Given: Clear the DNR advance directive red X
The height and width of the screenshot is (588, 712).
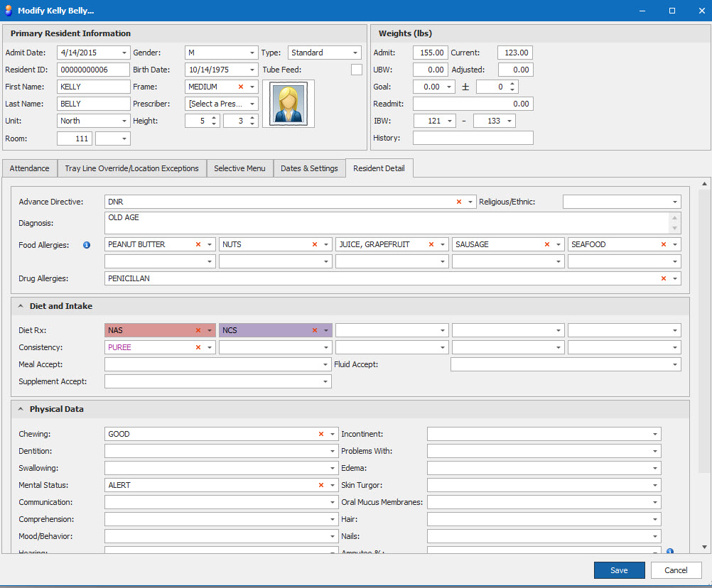Looking at the screenshot, I should 459,202.
